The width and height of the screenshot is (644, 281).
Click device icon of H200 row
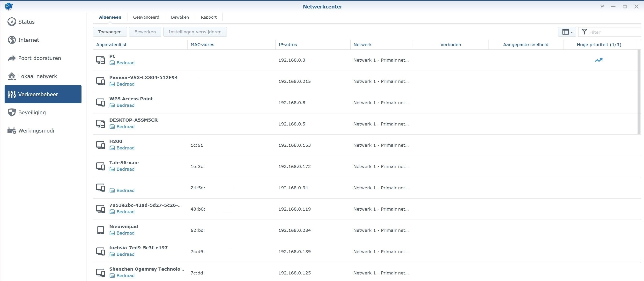click(101, 145)
